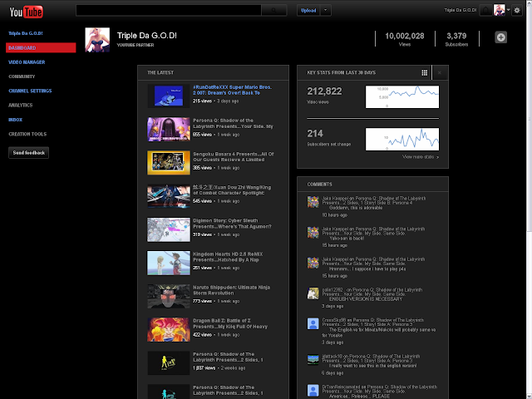Open Naruto Shippuden: Ultimate Ninja Storm video title

(x=232, y=290)
